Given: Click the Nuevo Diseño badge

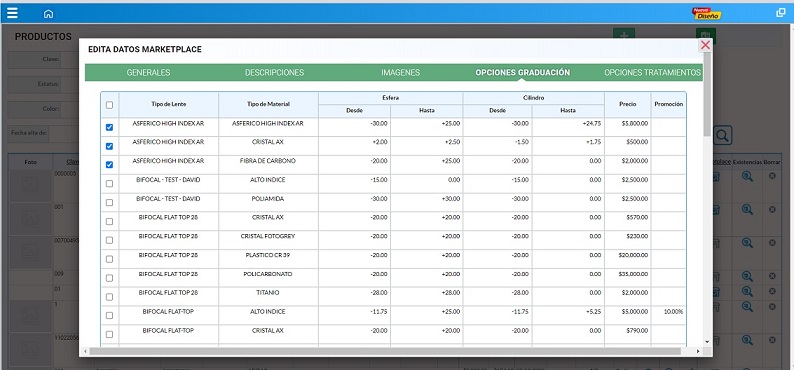Looking at the screenshot, I should click(706, 14).
